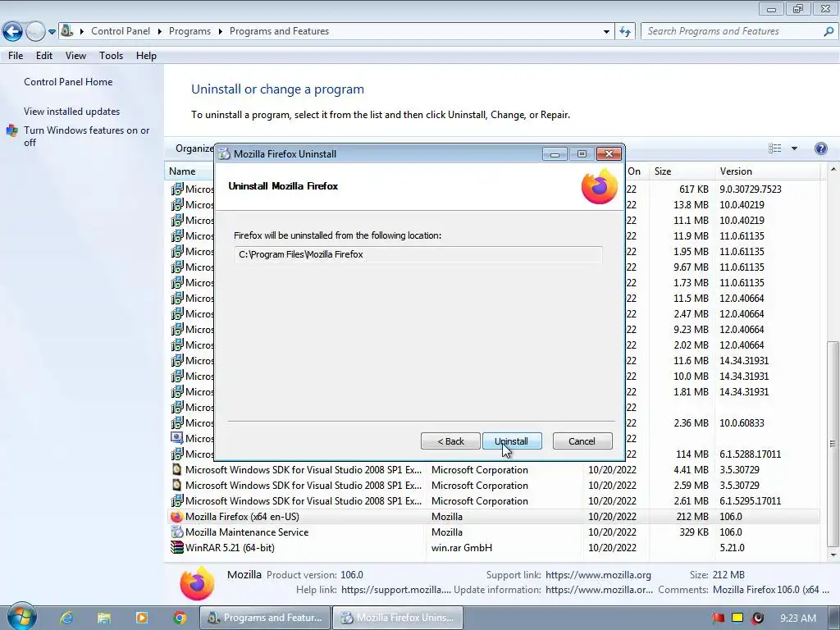
Task: Open View installed updates link
Action: [72, 112]
